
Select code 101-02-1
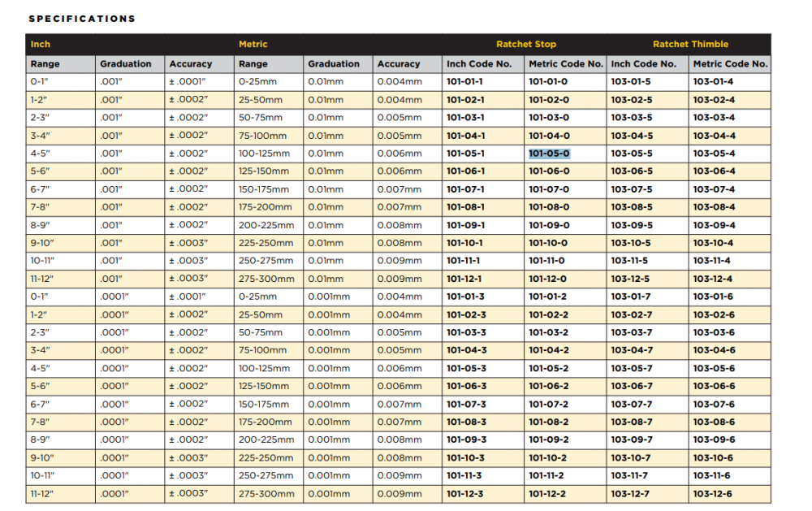[465, 99]
